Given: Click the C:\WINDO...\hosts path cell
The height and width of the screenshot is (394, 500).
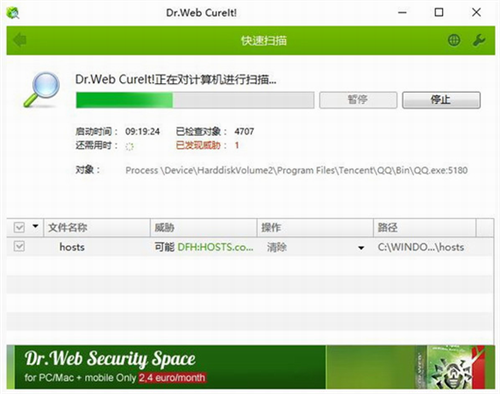Looking at the screenshot, I should click(x=421, y=247).
